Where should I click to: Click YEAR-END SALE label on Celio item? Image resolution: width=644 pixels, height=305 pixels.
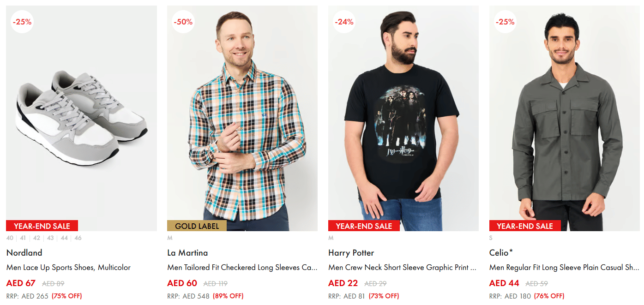pos(525,226)
